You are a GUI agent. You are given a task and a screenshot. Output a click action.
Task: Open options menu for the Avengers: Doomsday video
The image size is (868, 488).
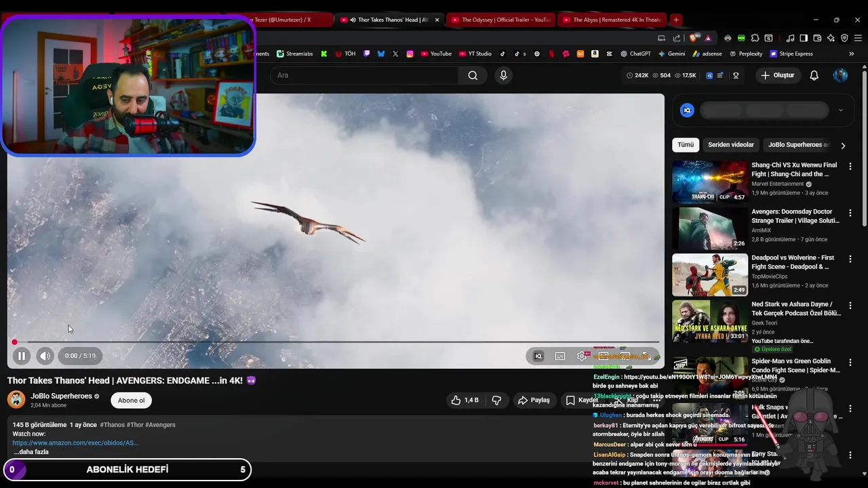point(850,213)
